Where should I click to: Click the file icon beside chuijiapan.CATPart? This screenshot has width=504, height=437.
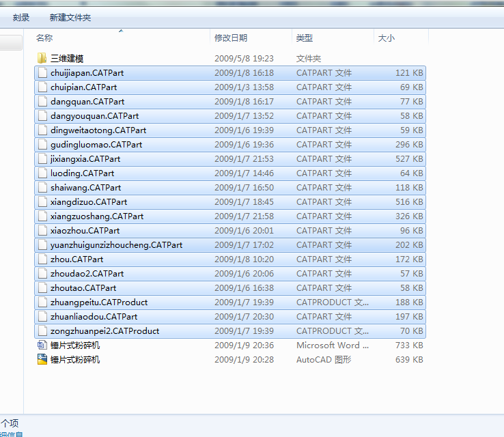tap(42, 72)
